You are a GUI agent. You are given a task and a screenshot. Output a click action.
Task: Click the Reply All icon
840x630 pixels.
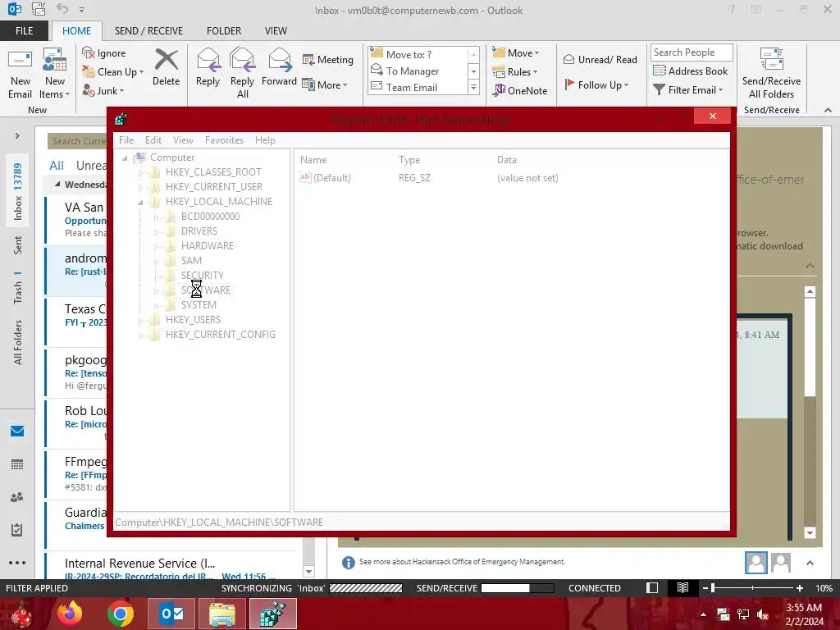[x=242, y=73]
